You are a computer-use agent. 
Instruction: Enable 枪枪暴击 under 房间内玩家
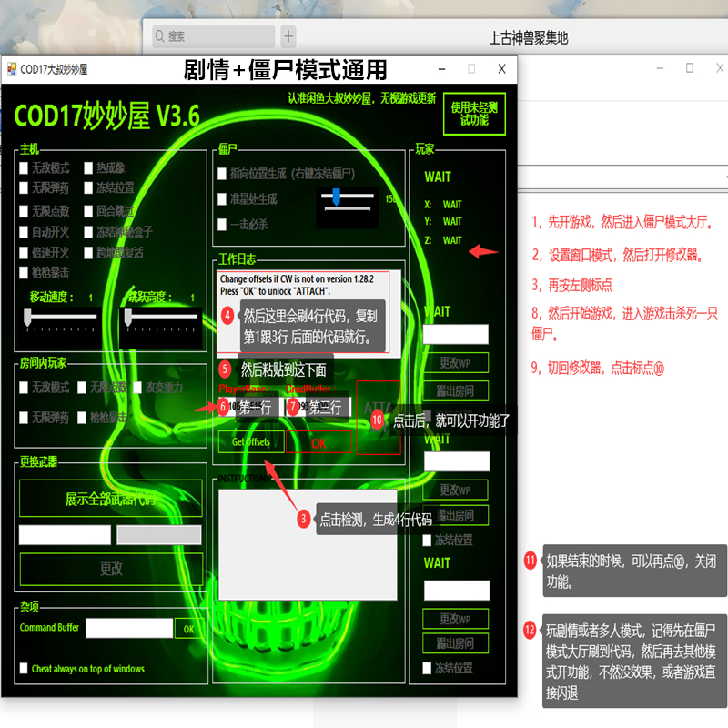pyautogui.click(x=82, y=418)
